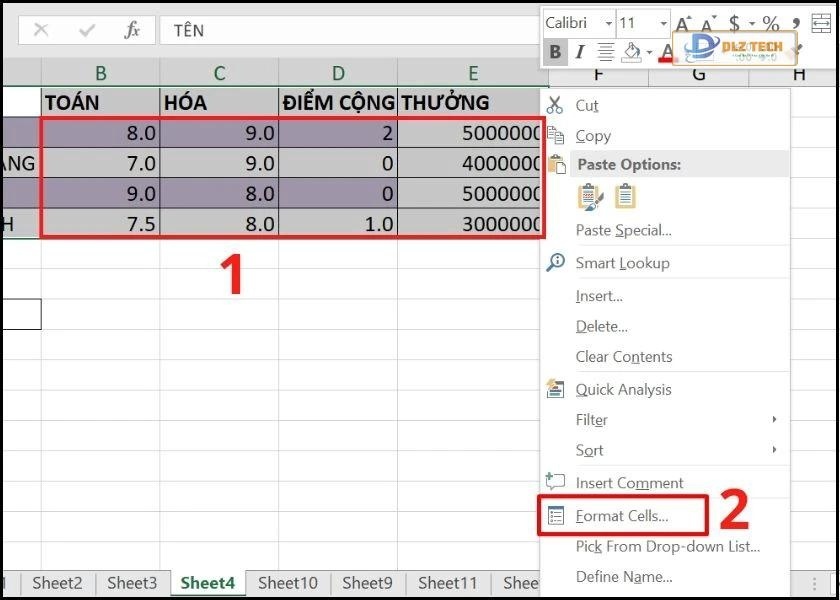Toggle Italic formatting in mini toolbar

pos(579,52)
